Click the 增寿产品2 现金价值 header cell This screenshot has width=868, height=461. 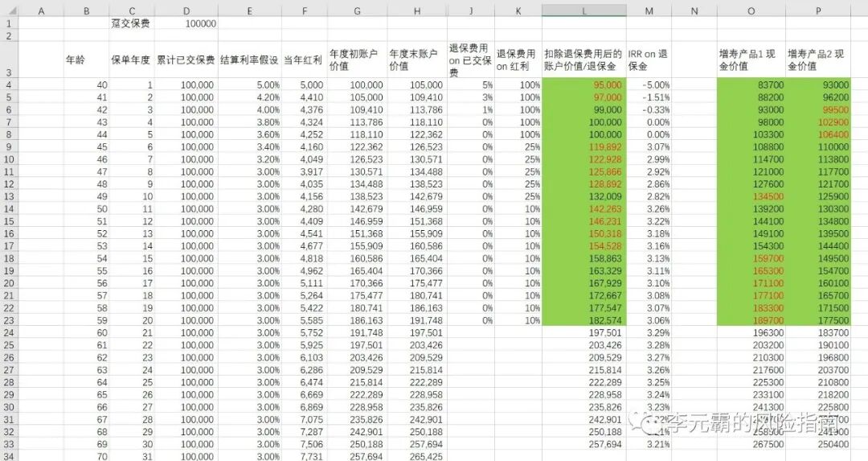[817, 60]
